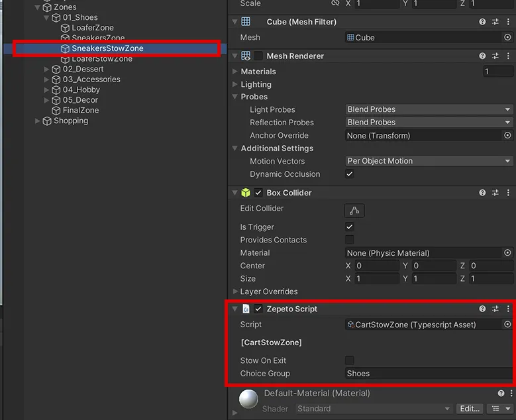The image size is (516, 420).
Task: Click the Box Collider Size X field
Action: (377, 279)
